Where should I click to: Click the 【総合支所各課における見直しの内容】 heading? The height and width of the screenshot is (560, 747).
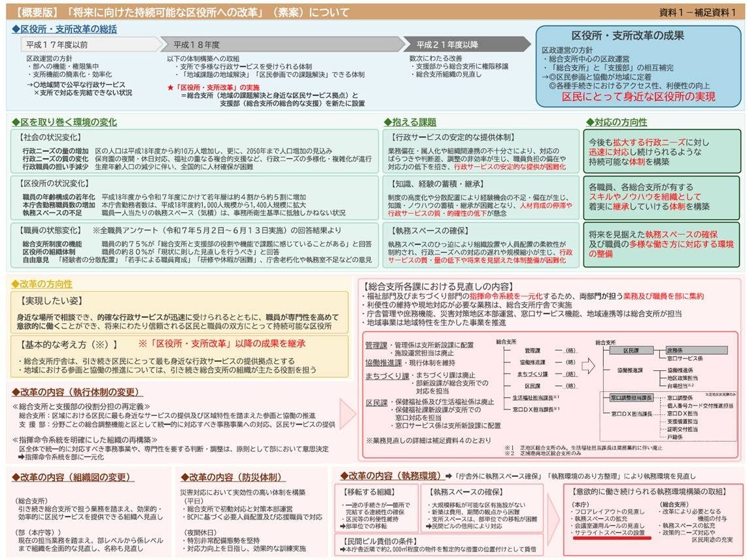click(x=438, y=287)
